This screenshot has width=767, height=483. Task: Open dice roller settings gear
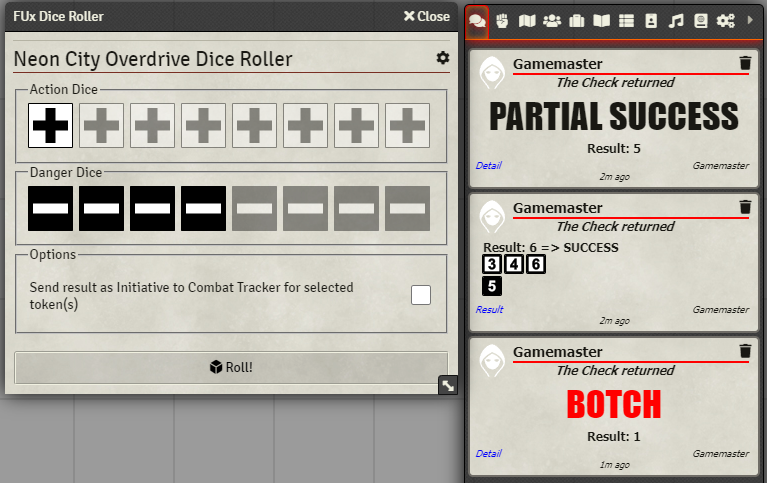coord(443,58)
